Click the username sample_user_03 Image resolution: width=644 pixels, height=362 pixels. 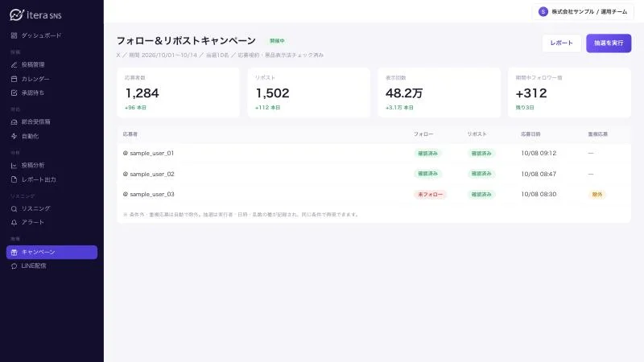pos(152,194)
